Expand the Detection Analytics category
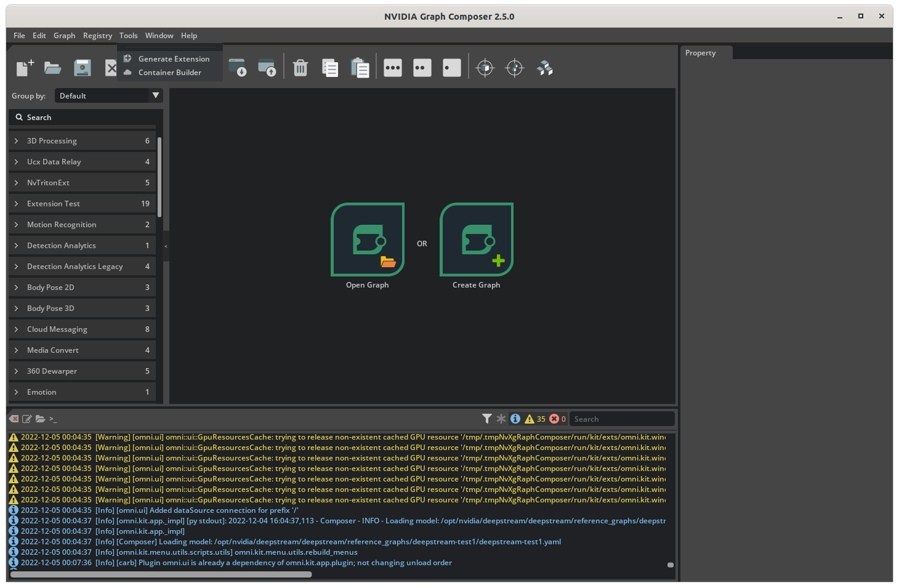Viewport: 899px width, 588px height. tap(83, 246)
